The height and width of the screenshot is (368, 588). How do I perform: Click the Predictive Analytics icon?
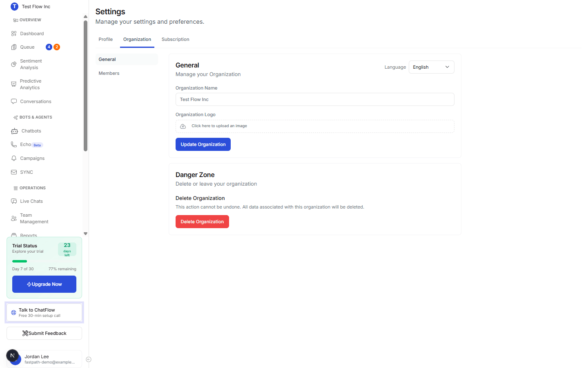(x=14, y=84)
